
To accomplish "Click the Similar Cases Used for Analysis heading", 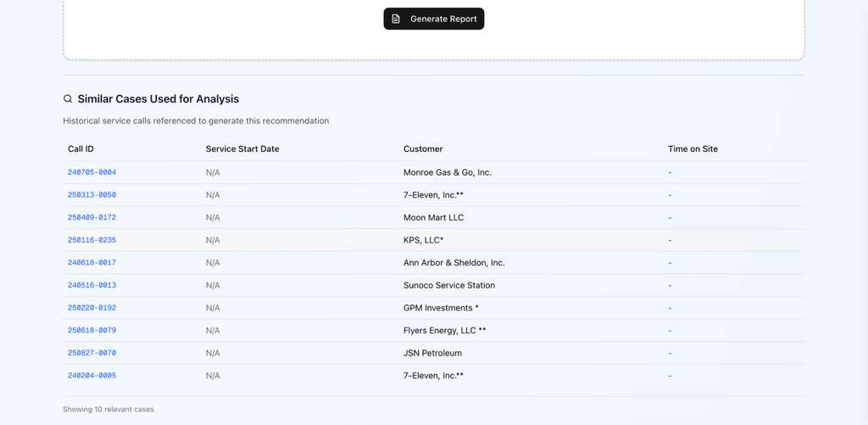I will point(159,99).
